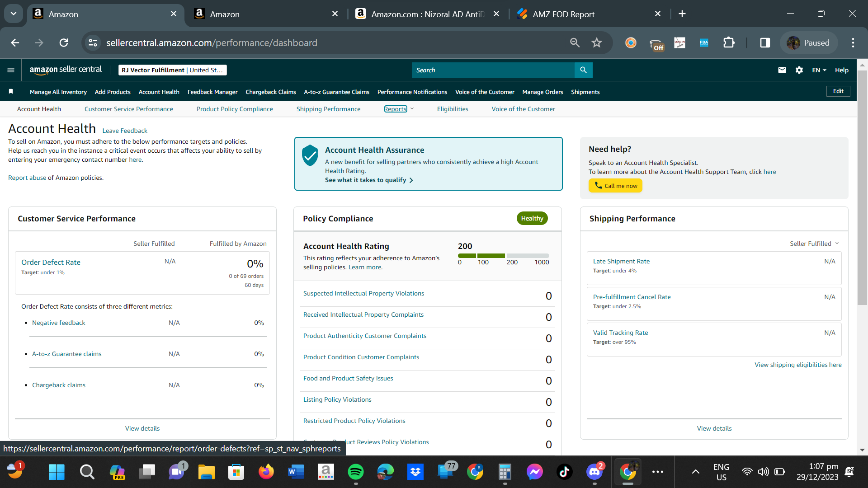The image size is (868, 488).
Task: Bookmark this page with the star
Action: tap(597, 43)
